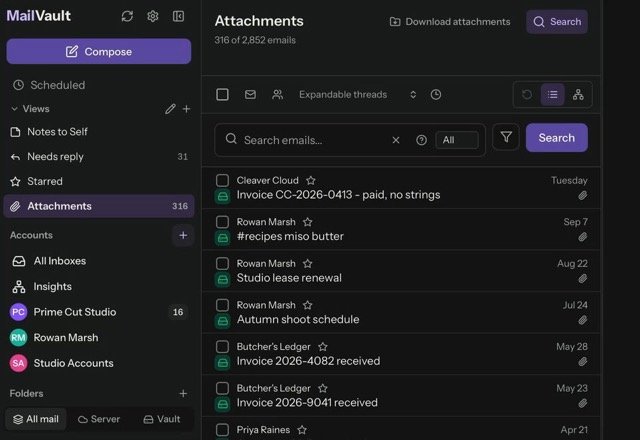This screenshot has width=640, height=440.
Task: Click the people group icon in toolbar
Action: pyautogui.click(x=278, y=95)
